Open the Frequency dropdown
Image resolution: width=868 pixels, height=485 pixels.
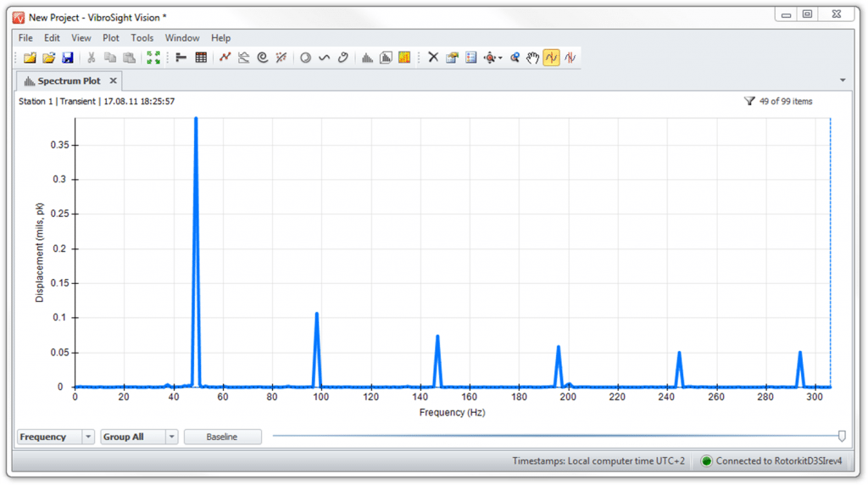point(88,437)
